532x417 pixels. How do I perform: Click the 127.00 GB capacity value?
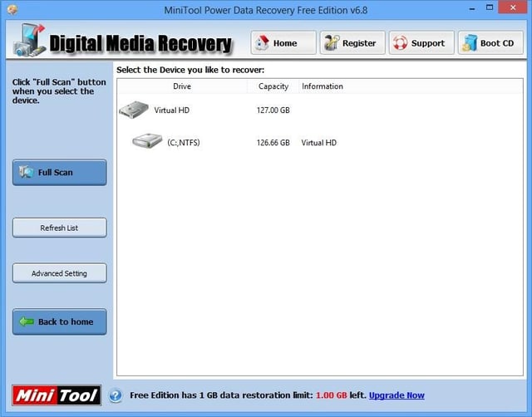coord(273,110)
